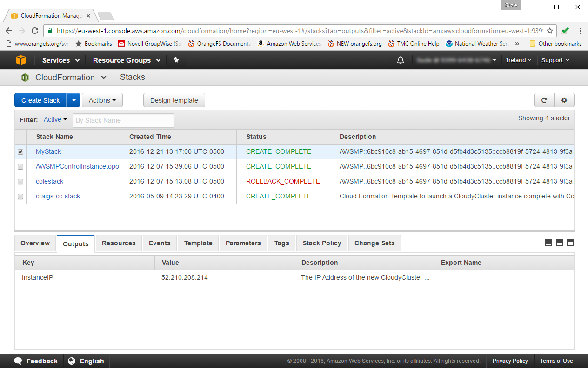Open the Active filter dropdown
Screen dimensions: 588x368
tap(55, 119)
